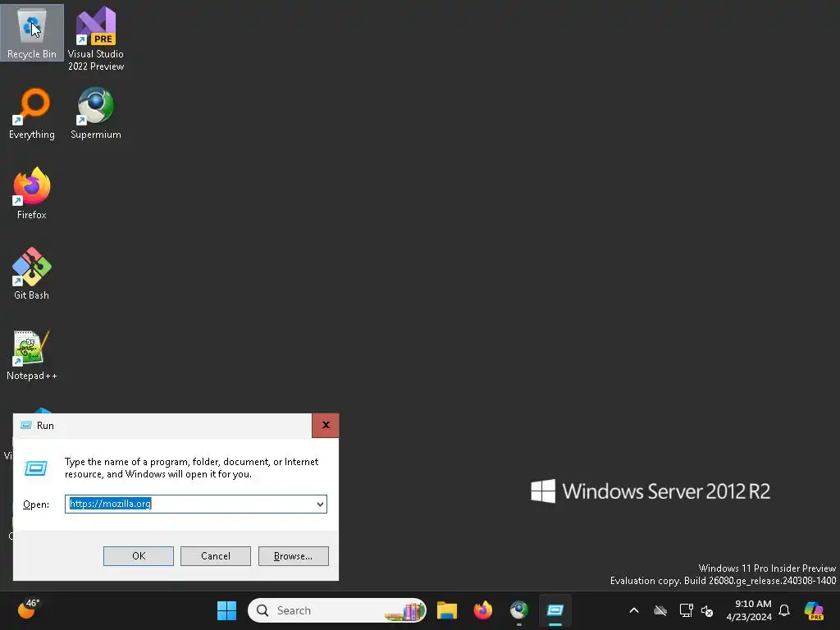Click OK in the Run dialog

pyautogui.click(x=138, y=556)
